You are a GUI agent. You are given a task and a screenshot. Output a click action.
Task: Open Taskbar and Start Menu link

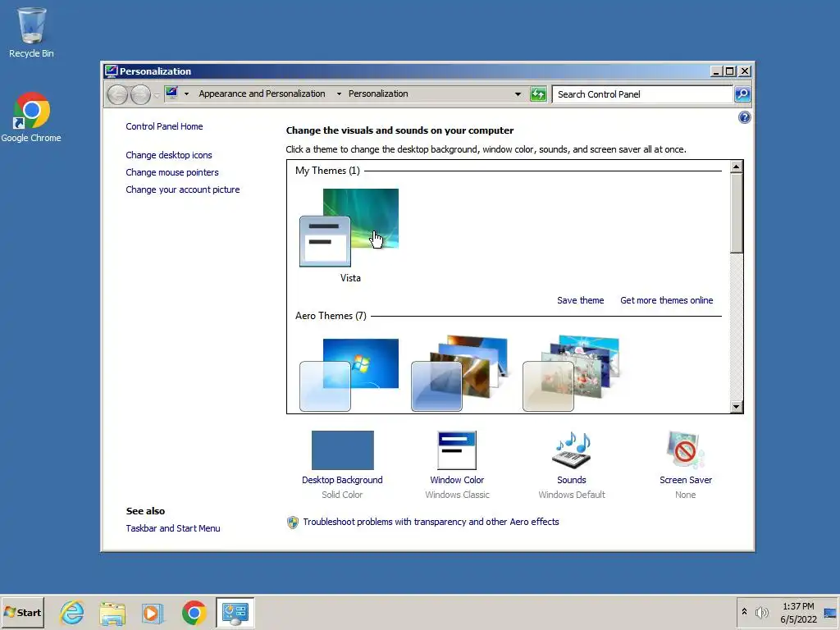(x=173, y=528)
